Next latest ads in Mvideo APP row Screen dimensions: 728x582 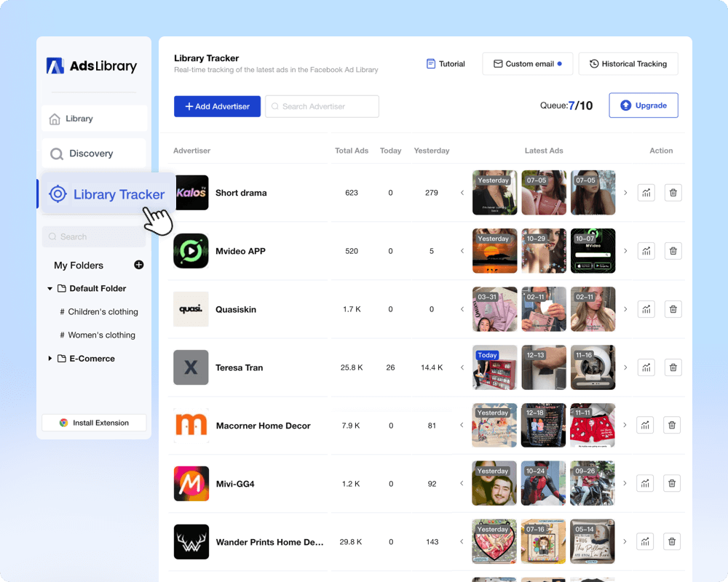(625, 251)
